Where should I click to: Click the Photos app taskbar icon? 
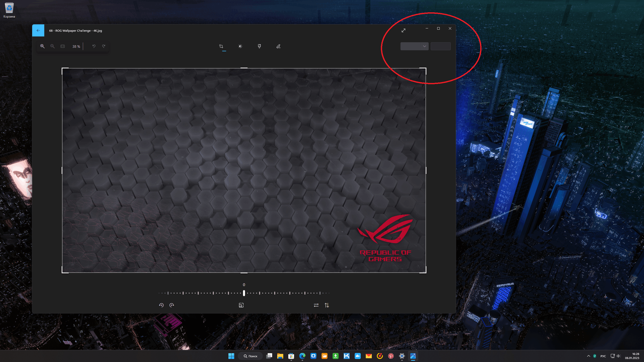click(x=413, y=356)
